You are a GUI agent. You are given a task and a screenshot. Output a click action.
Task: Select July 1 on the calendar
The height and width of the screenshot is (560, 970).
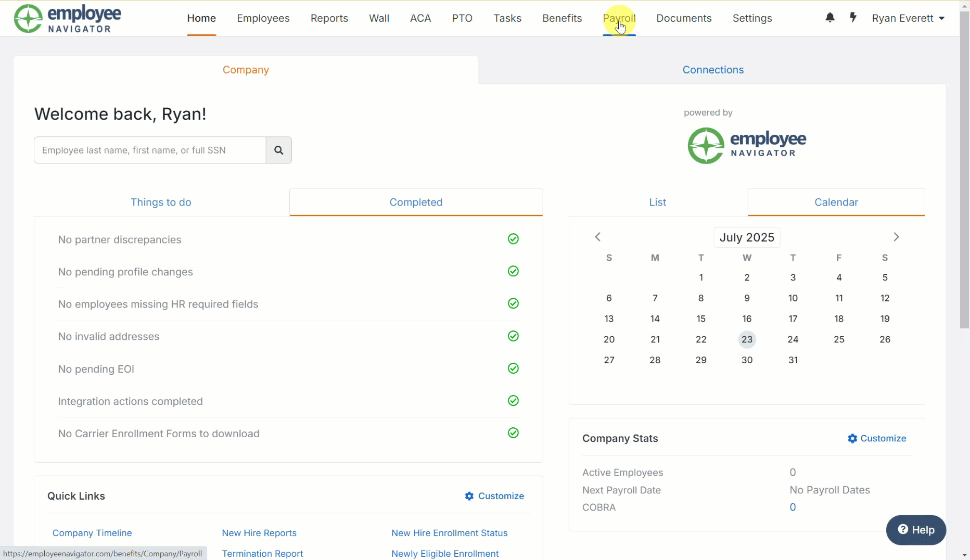(x=701, y=277)
